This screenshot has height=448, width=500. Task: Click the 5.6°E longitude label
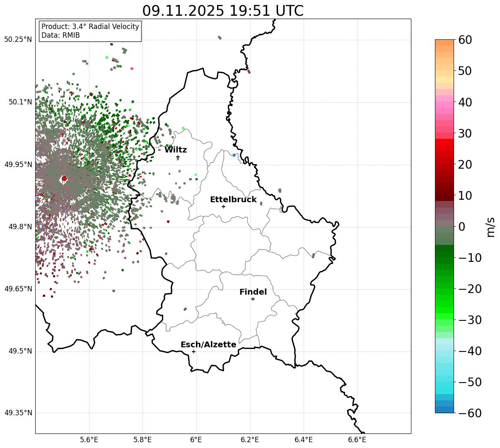(x=89, y=440)
